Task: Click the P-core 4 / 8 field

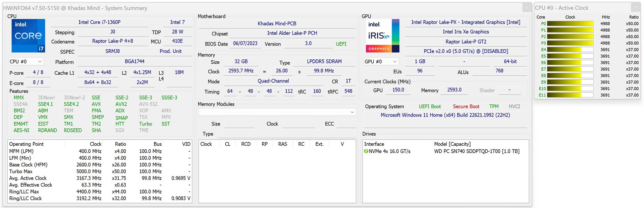Action: click(x=38, y=72)
